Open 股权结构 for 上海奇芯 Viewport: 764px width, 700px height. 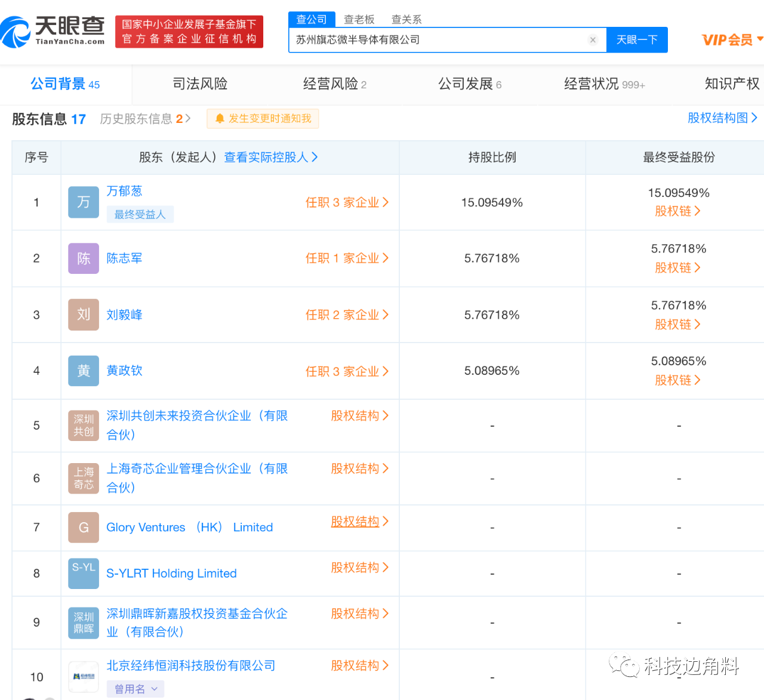coord(360,469)
